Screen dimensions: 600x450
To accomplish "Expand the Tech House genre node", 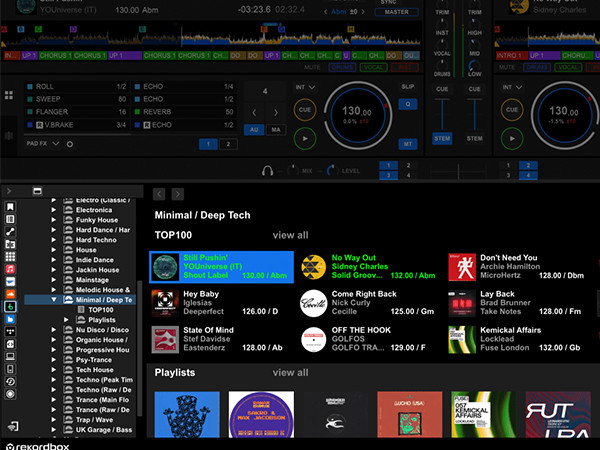I will (x=54, y=370).
